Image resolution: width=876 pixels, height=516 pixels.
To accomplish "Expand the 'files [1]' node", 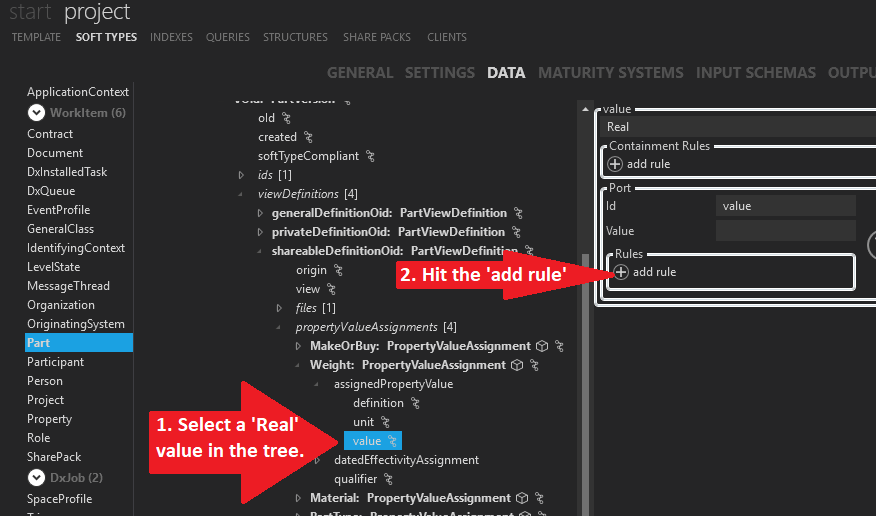I will [279, 308].
